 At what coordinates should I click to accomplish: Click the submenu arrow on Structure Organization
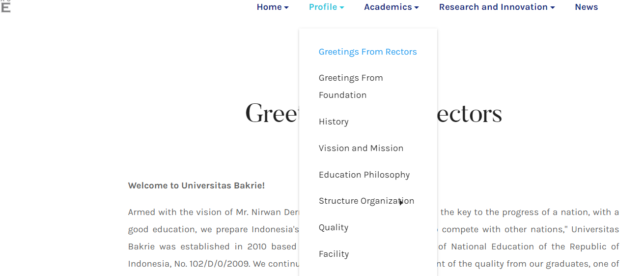click(401, 202)
